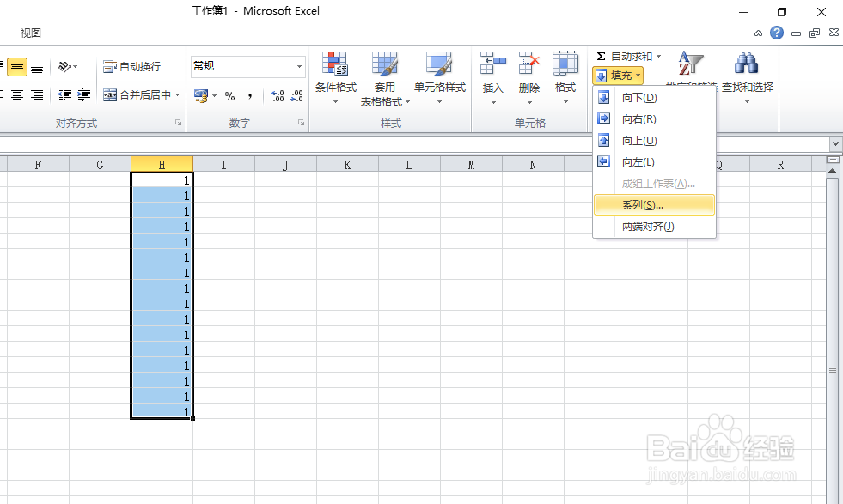Toggle middle vertical align button

[x=17, y=67]
